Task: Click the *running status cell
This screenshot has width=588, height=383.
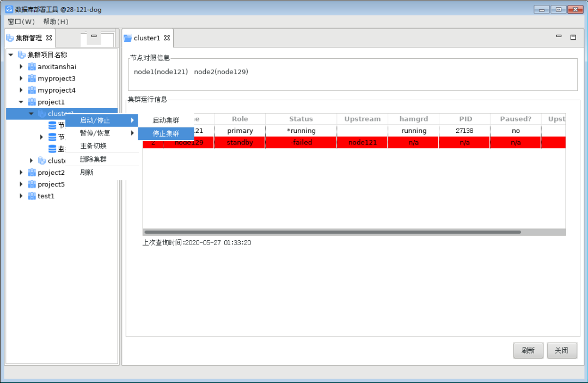Action: [x=301, y=131]
